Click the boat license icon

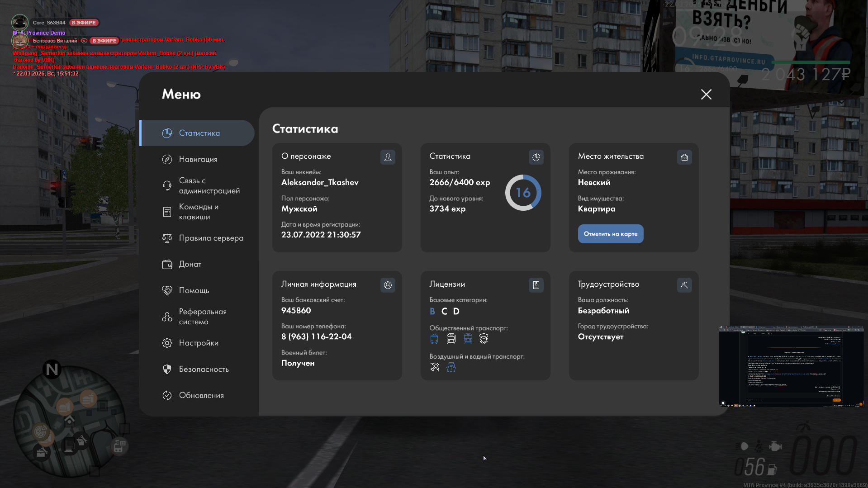[451, 367]
